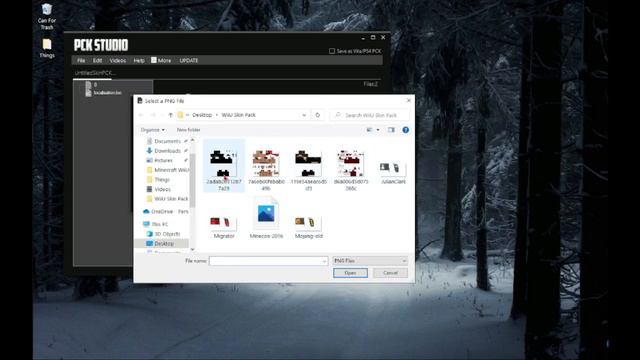This screenshot has width=640, height=360.
Task: Select Documents in the navigation pane
Action: pos(167,141)
